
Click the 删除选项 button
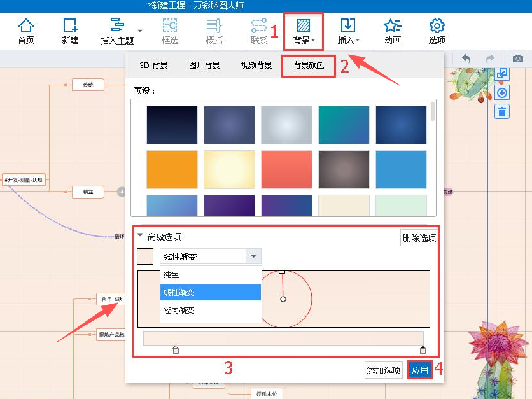(x=419, y=238)
